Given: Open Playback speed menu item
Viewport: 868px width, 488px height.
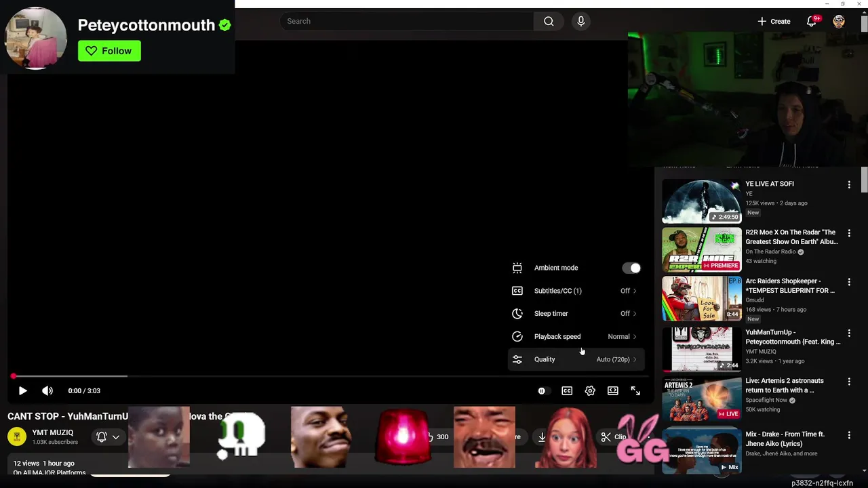Looking at the screenshot, I should [x=576, y=337].
